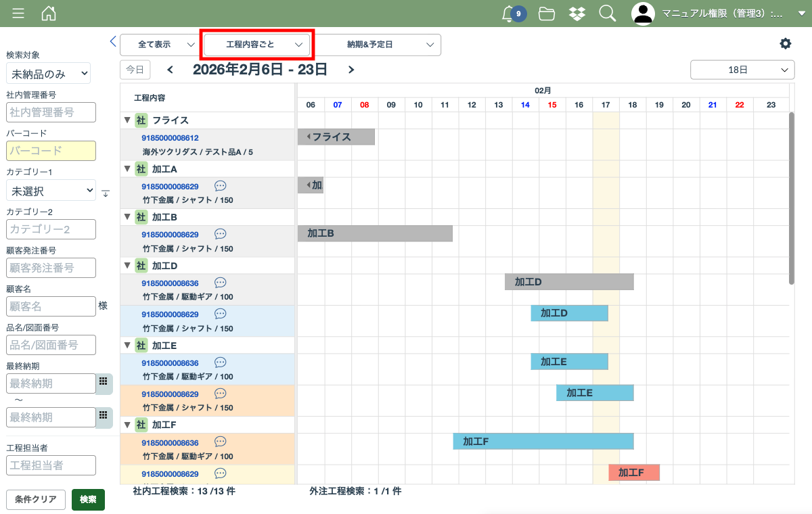The height and width of the screenshot is (514, 812).
Task: Collapse the フライス process group
Action: click(127, 120)
